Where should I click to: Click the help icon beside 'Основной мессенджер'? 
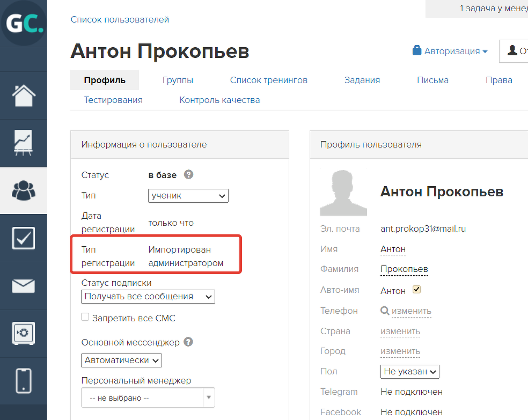pyautogui.click(x=188, y=342)
